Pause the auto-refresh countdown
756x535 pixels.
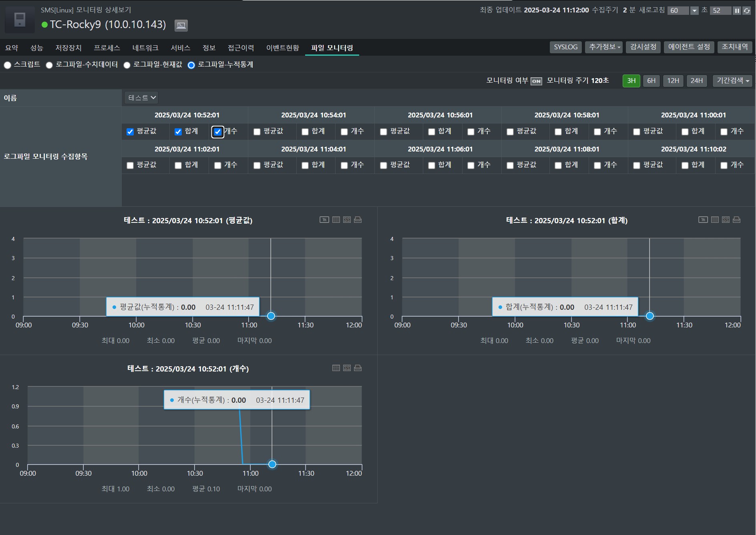737,11
